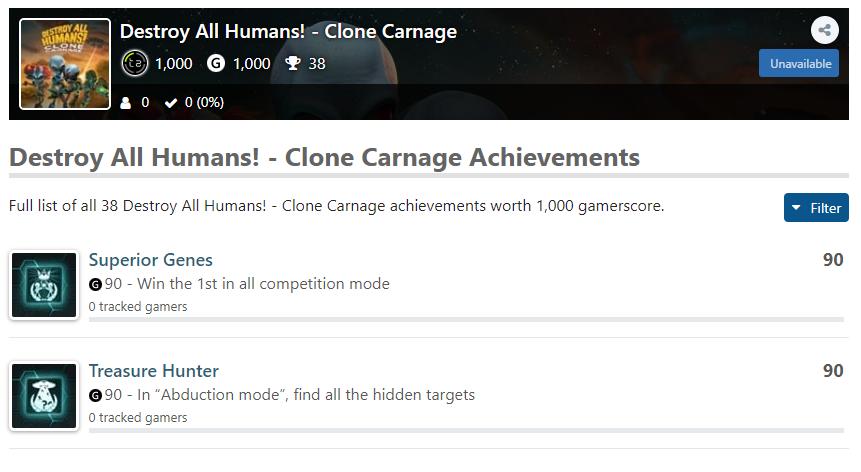Open the Superior Genes achievement icon
The width and height of the screenshot is (861, 472).
44,285
